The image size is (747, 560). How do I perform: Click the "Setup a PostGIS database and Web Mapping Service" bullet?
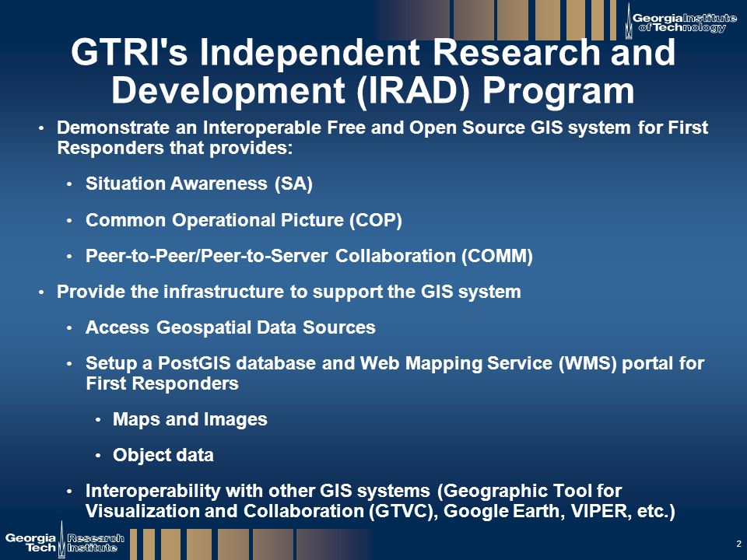pos(395,373)
